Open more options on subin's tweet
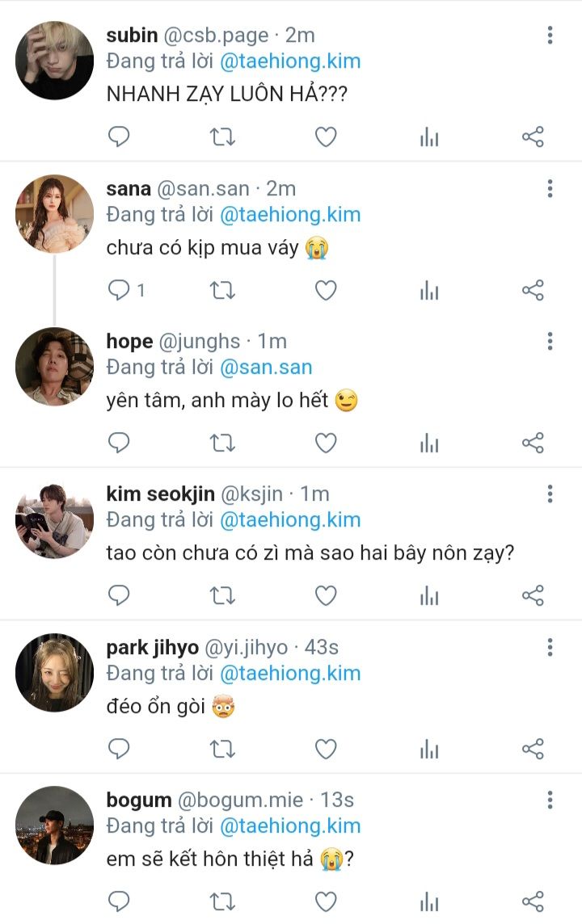This screenshot has height=924, width=582. pyautogui.click(x=550, y=36)
